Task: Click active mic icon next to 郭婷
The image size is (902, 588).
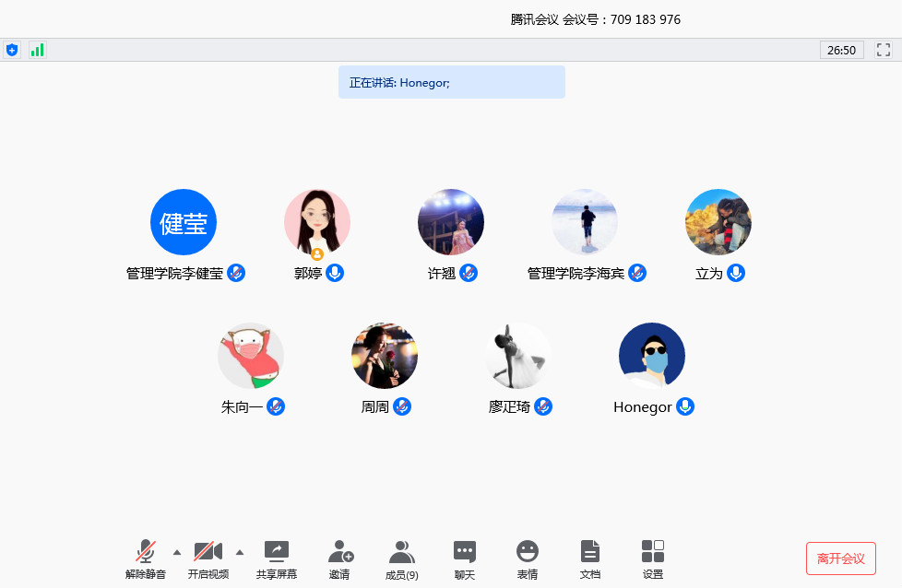Action: coord(335,273)
